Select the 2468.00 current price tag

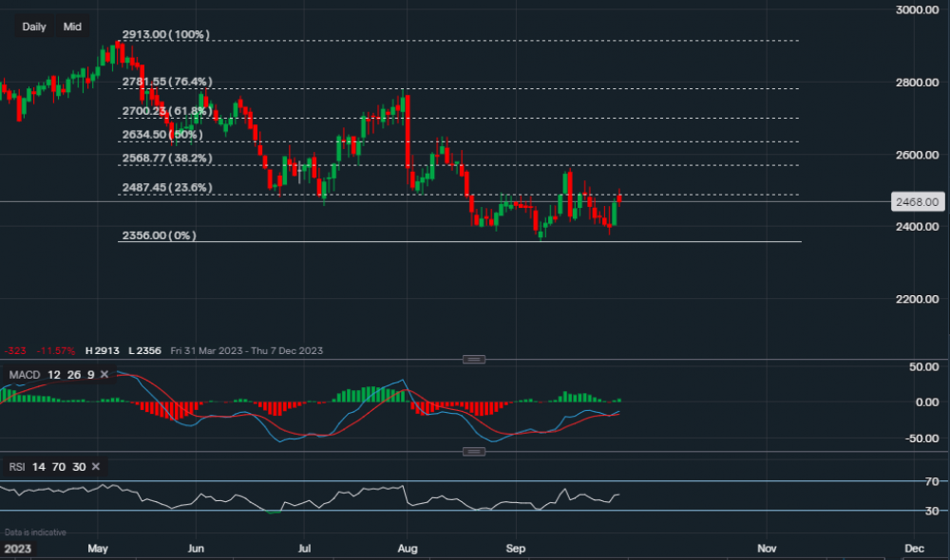tap(918, 202)
